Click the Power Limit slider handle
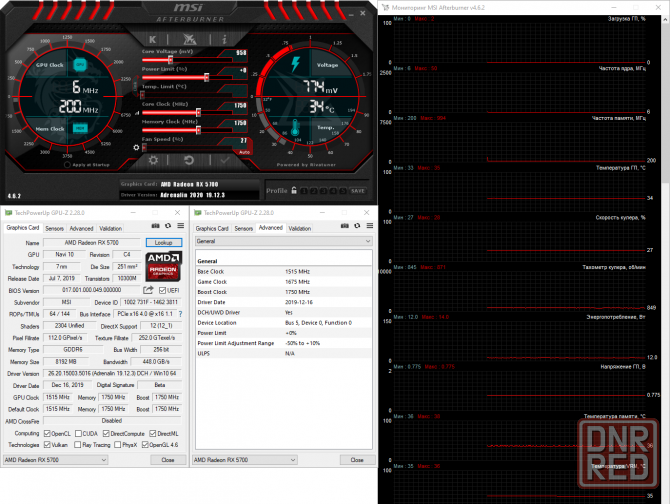Image resolution: width=670 pixels, height=504 pixels. tap(207, 77)
